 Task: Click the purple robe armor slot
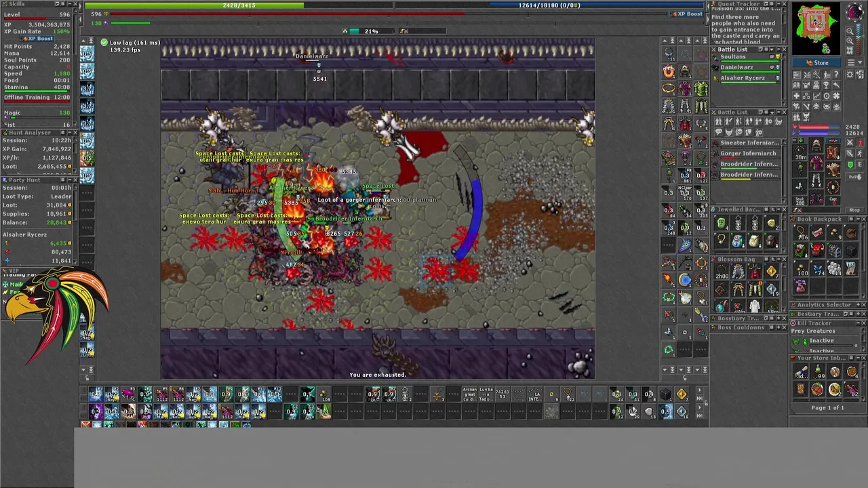816,163
